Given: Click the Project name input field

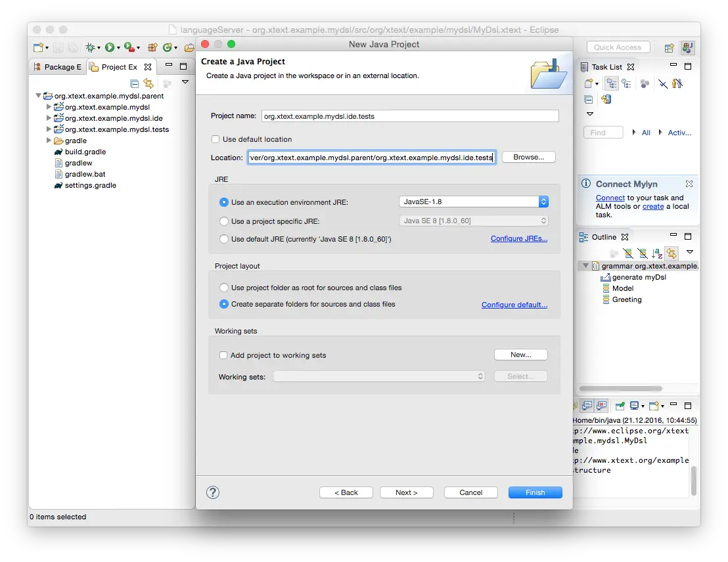Looking at the screenshot, I should (x=410, y=116).
